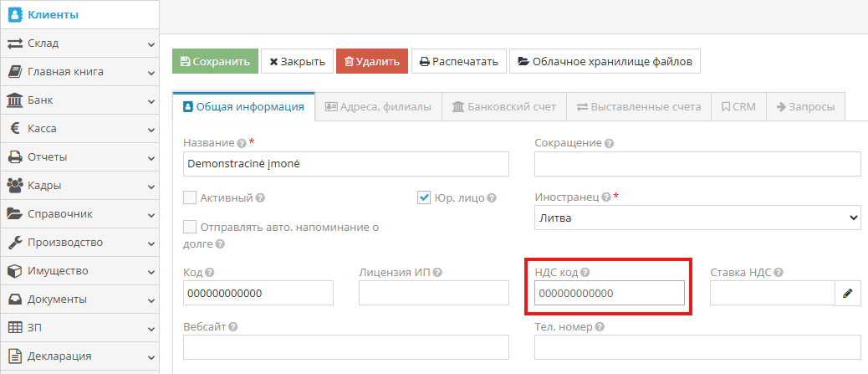Click help icon next to НДС код
868x374 pixels.
click(585, 273)
